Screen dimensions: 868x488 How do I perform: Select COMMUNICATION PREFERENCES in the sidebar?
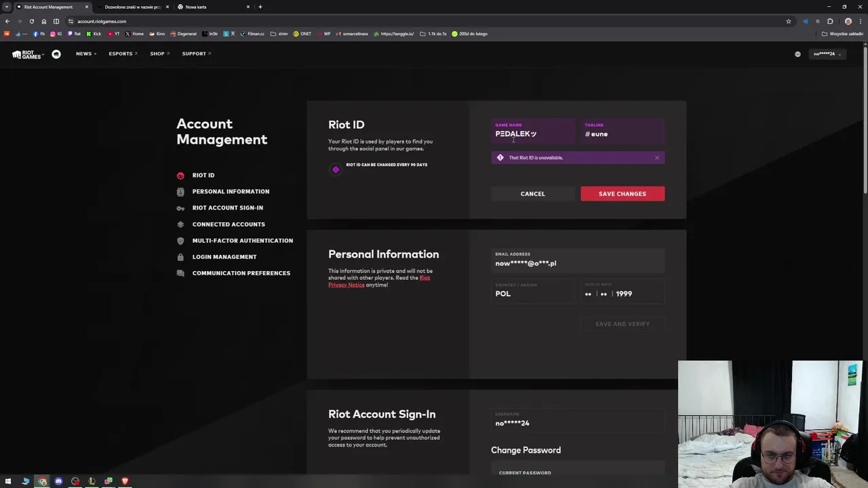(x=241, y=273)
